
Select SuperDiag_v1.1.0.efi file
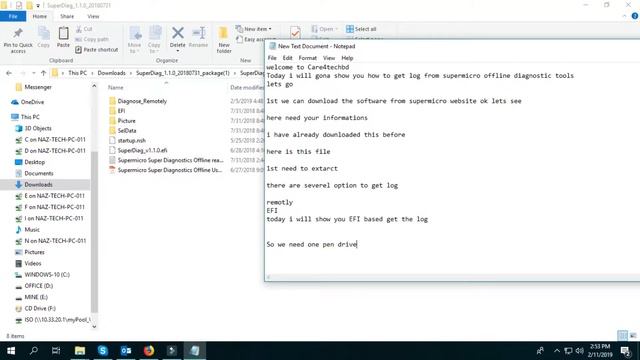point(142,150)
